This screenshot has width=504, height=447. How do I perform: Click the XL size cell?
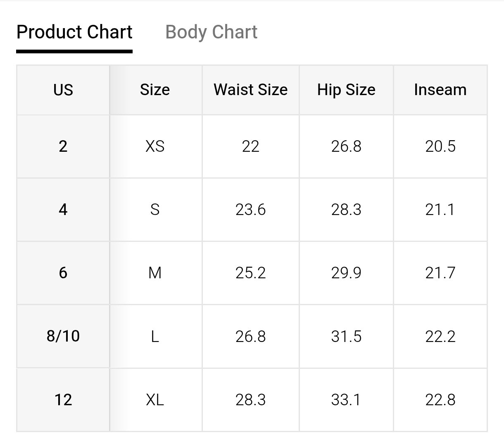155,400
